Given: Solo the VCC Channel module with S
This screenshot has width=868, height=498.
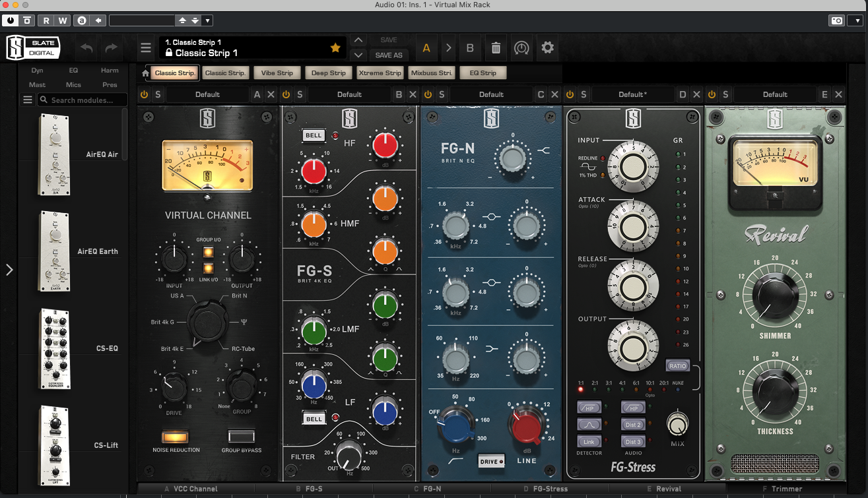Looking at the screenshot, I should tap(157, 94).
